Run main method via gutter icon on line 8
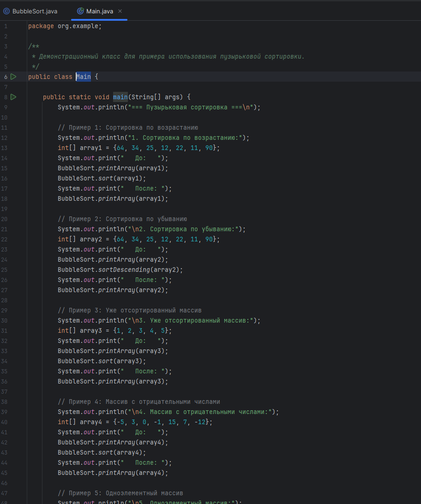421x504 pixels. coord(13,97)
